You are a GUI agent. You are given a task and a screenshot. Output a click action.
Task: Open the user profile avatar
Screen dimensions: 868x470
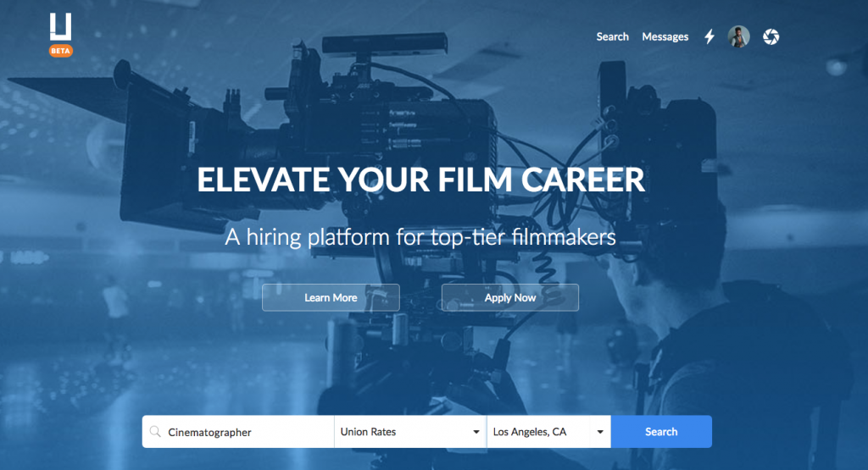[x=738, y=36]
